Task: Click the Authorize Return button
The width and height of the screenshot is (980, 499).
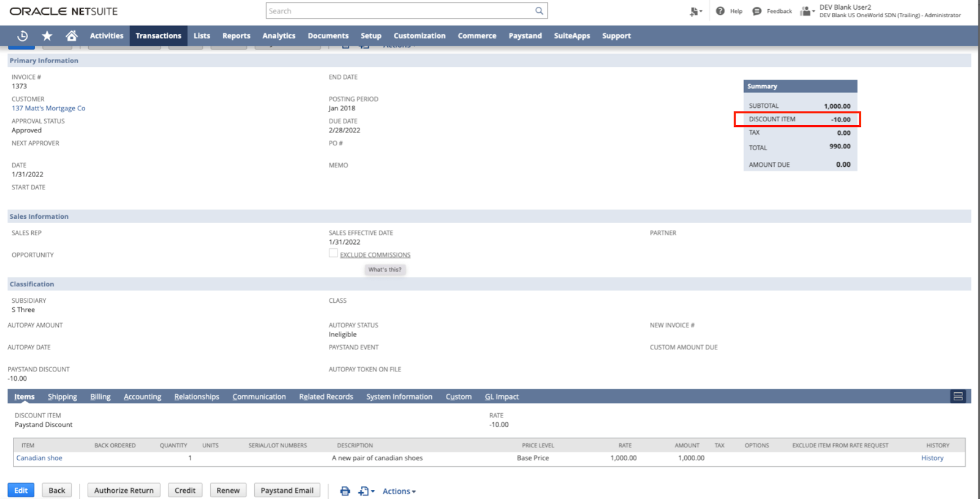Action: pyautogui.click(x=124, y=490)
